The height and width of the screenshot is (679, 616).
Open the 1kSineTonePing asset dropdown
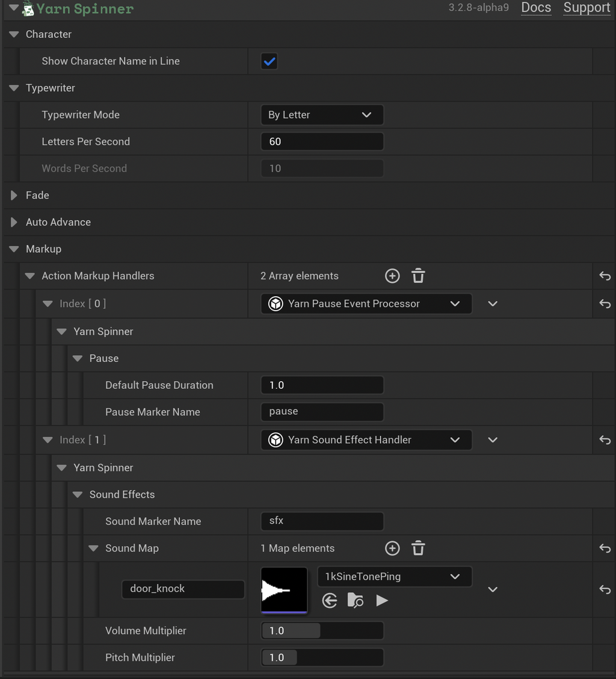click(395, 577)
